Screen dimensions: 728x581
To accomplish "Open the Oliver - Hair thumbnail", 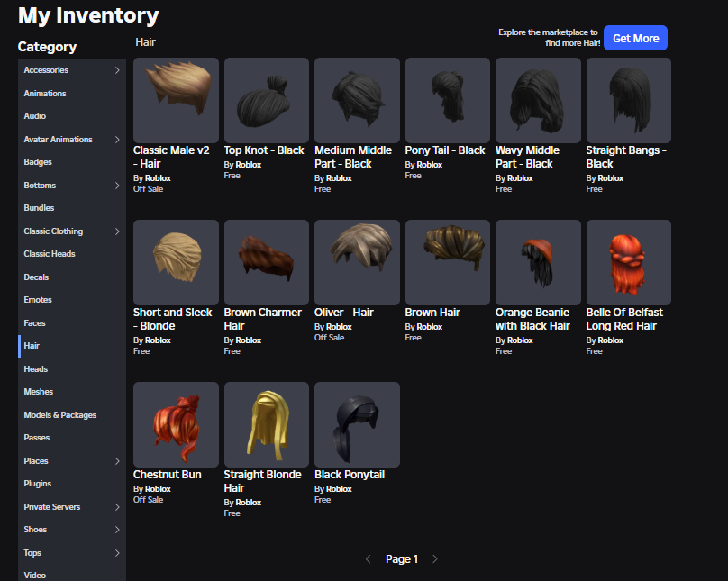I will pos(357,262).
